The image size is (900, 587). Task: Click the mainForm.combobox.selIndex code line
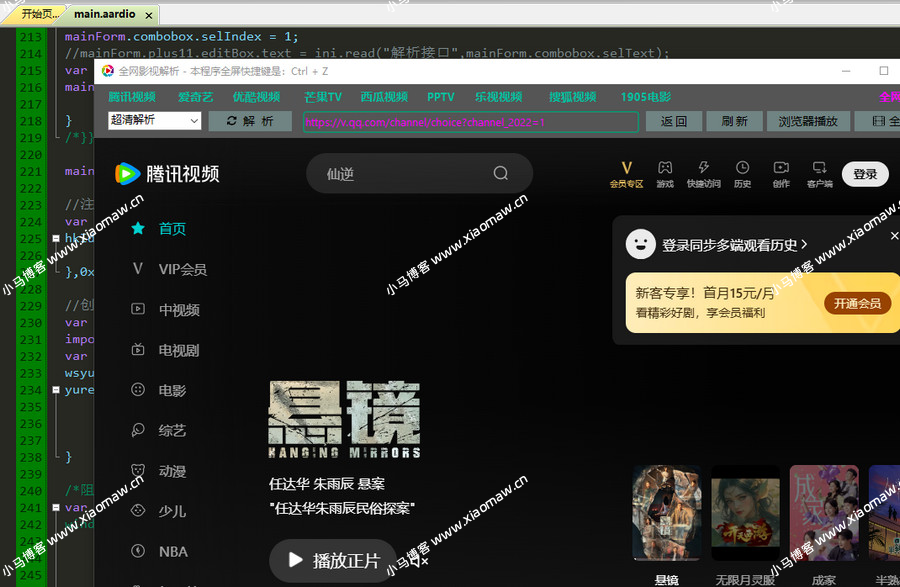click(x=181, y=37)
